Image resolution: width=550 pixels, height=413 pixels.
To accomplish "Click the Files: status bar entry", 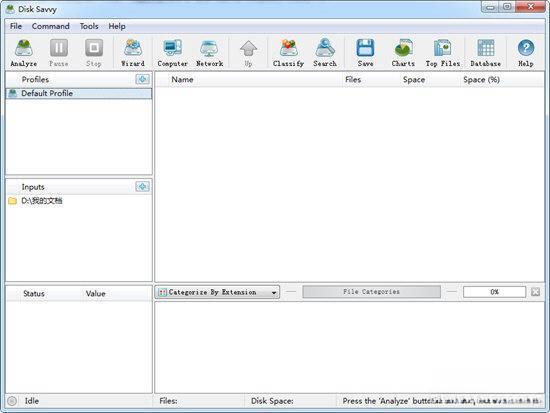I will pos(168,401).
